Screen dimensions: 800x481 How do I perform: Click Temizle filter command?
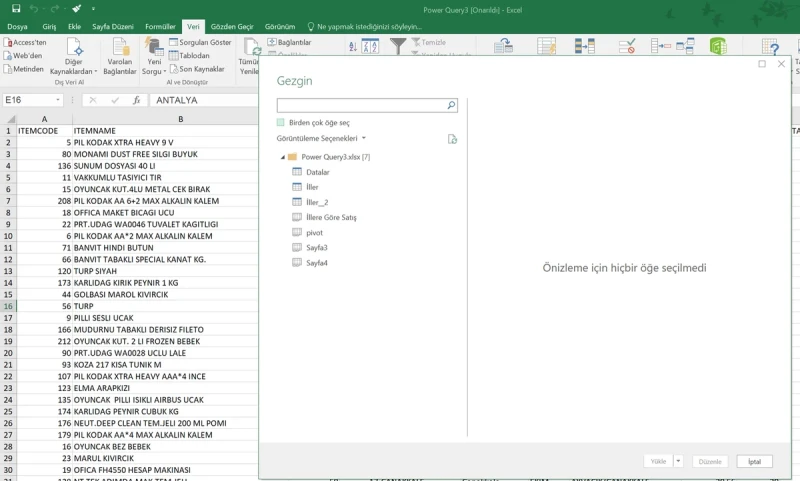click(x=429, y=42)
